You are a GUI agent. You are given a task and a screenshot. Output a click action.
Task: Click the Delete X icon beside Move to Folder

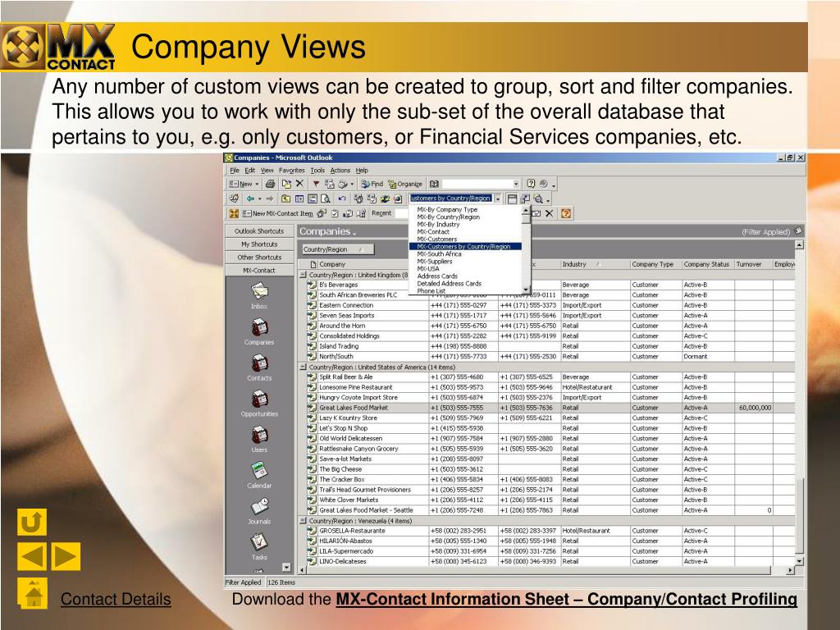[299, 184]
